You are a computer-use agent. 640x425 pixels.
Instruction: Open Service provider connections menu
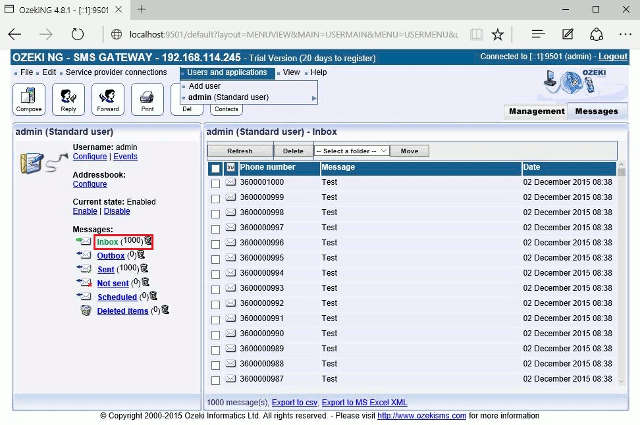116,72
